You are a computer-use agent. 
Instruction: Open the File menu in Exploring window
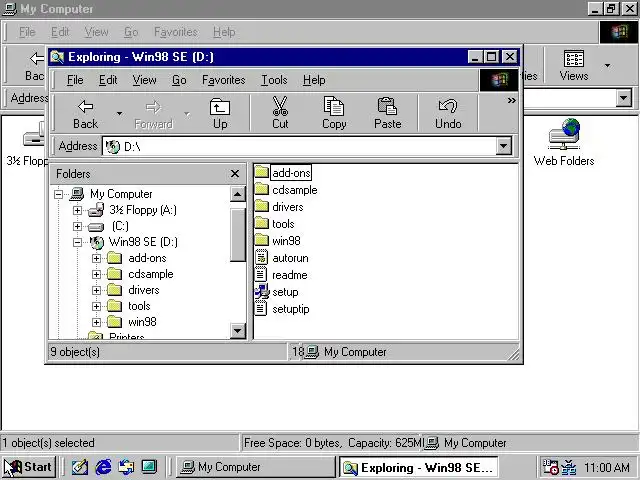point(75,80)
